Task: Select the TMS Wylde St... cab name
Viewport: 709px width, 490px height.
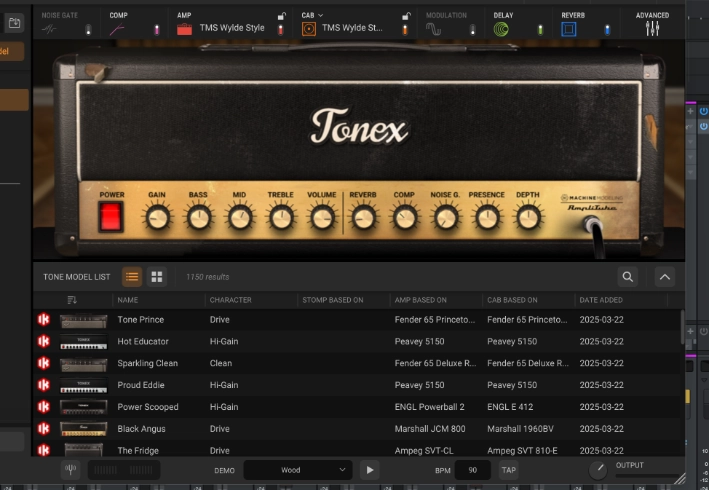Action: [352, 28]
